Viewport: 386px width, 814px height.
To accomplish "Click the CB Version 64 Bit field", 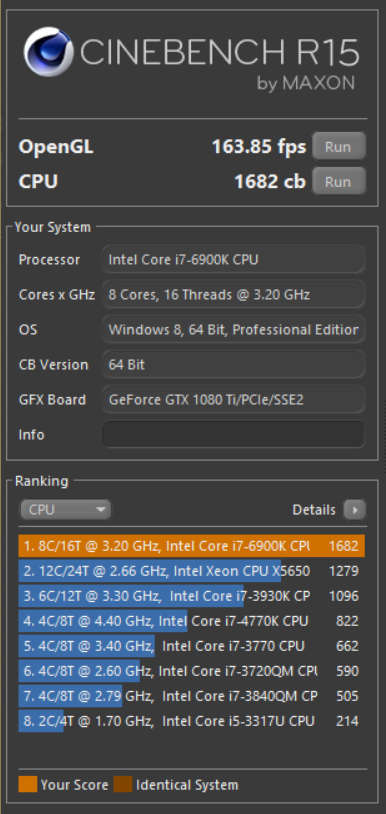I will pyautogui.click(x=233, y=364).
